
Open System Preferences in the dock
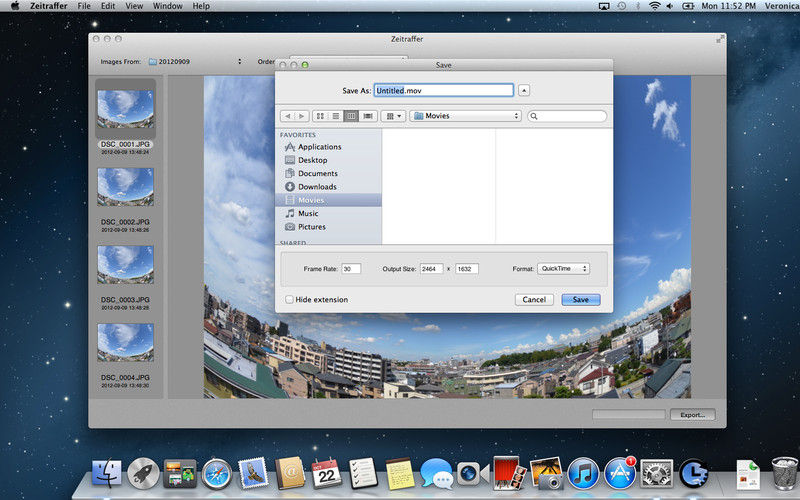657,474
